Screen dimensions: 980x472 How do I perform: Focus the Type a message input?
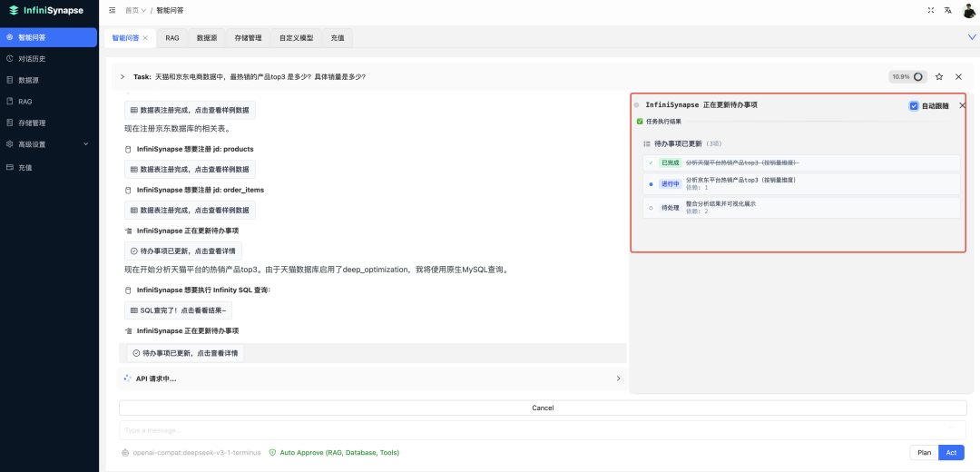[x=543, y=430]
